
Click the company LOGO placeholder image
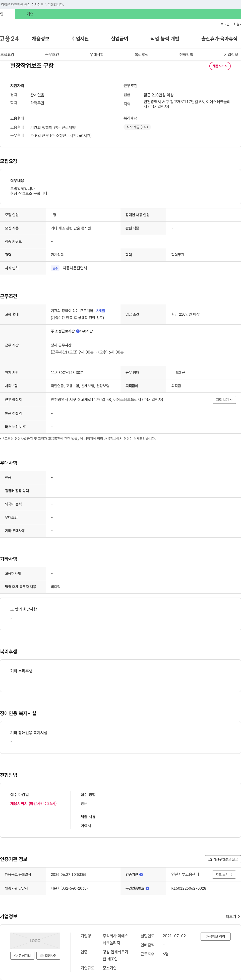[35, 940]
